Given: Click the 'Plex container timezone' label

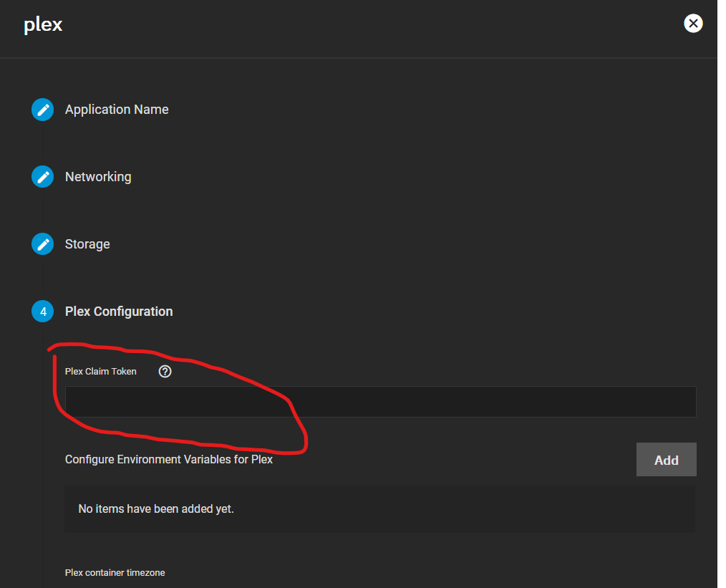Looking at the screenshot, I should pos(115,573).
